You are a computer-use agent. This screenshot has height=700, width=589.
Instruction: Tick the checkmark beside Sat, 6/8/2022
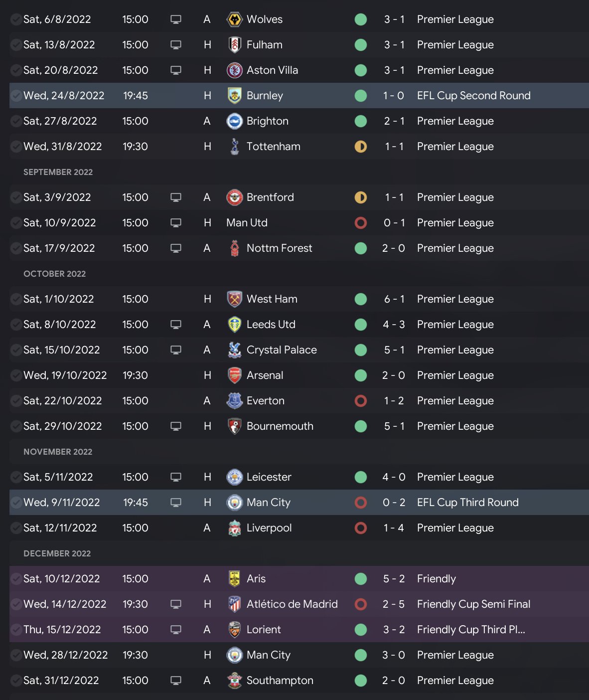16,19
